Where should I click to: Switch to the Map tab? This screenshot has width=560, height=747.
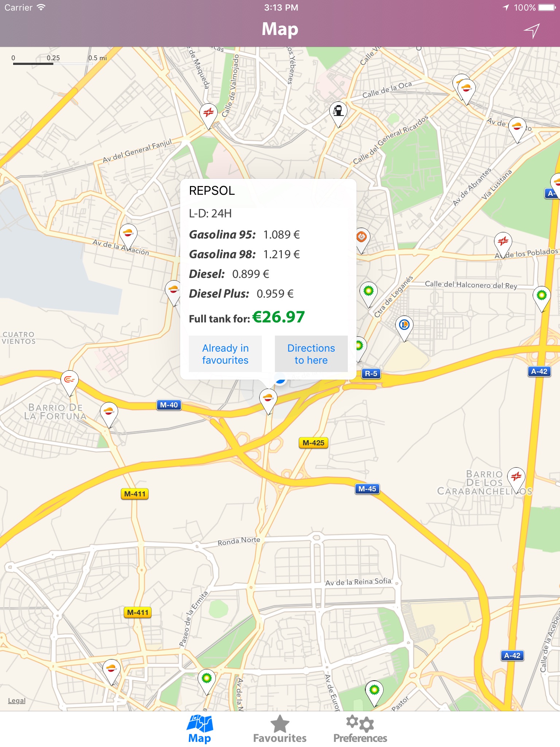pyautogui.click(x=200, y=729)
